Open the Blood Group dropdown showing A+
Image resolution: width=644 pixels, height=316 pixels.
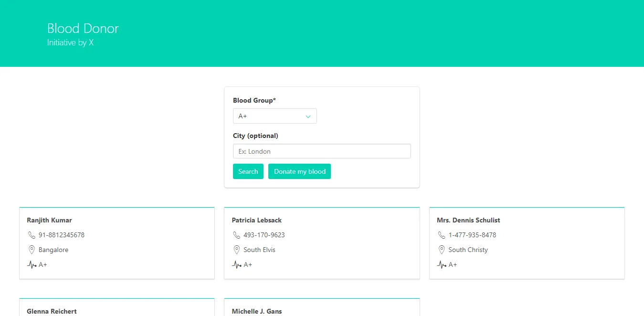(274, 116)
